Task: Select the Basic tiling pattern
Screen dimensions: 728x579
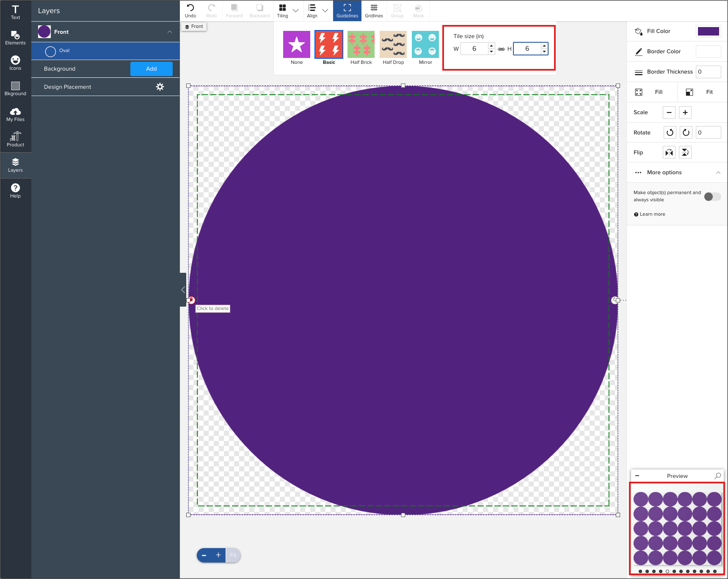Action: pos(329,44)
